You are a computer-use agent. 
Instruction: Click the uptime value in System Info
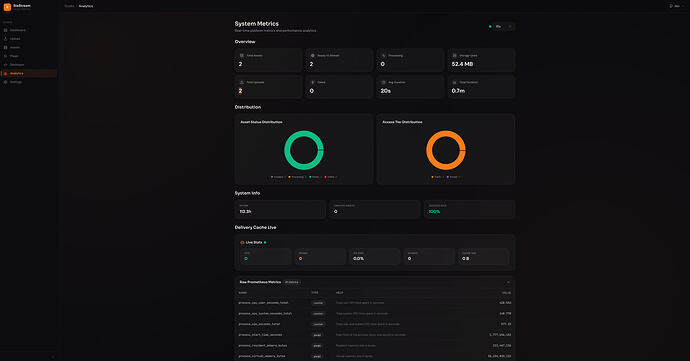245,212
